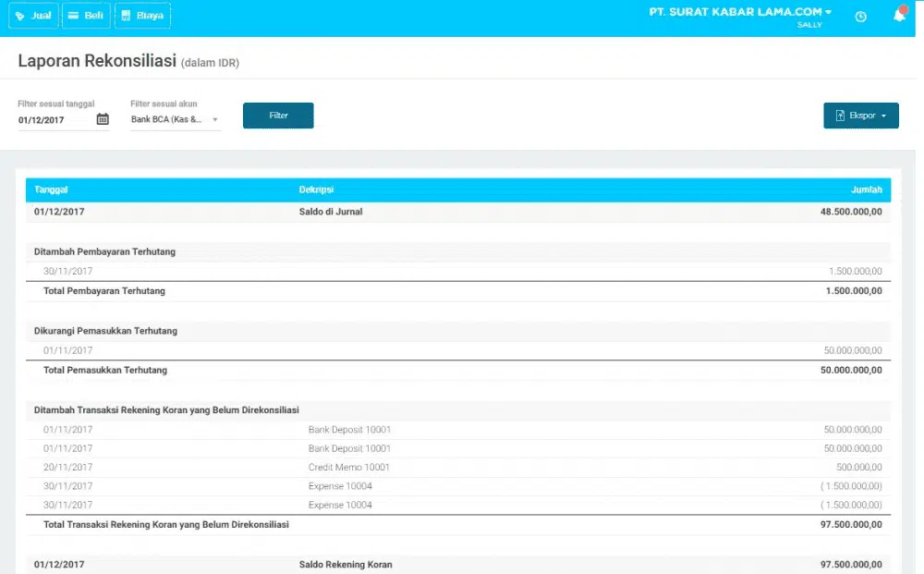Open the calendar date picker icon

103,119
